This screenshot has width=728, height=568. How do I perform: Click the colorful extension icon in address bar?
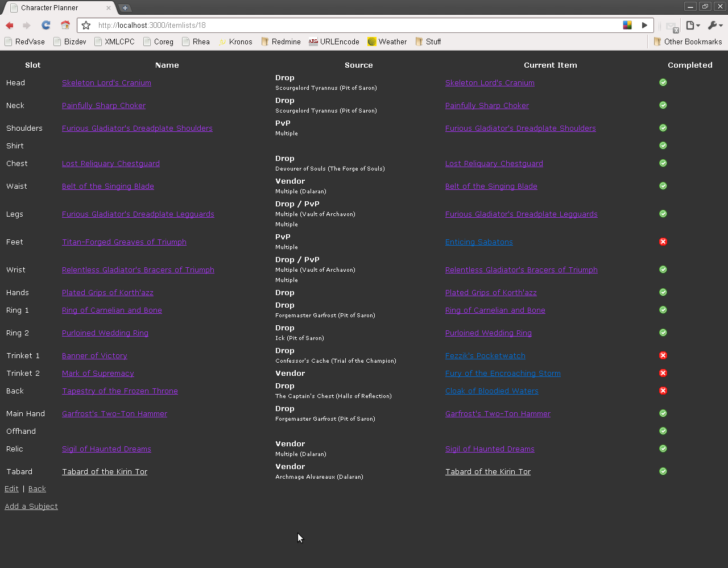click(627, 26)
